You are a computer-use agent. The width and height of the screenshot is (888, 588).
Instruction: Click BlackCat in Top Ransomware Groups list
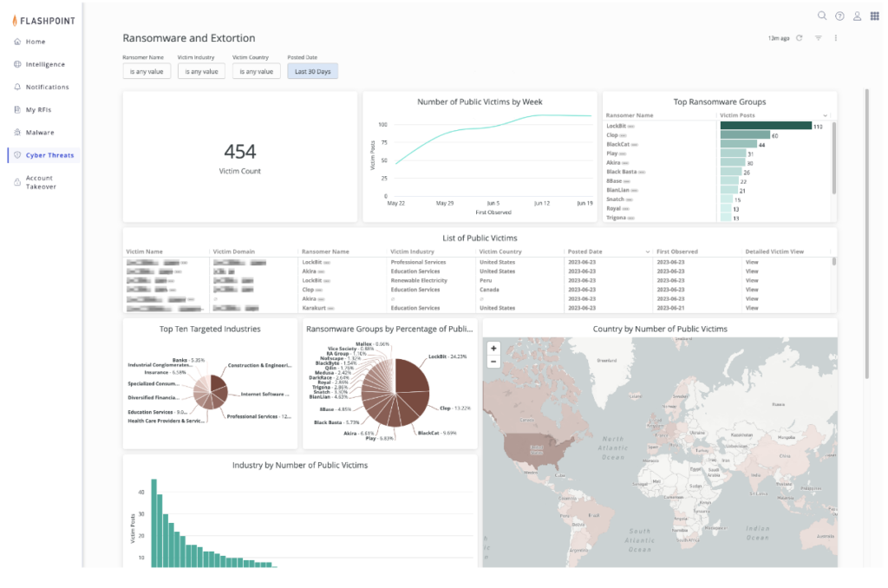pos(617,145)
